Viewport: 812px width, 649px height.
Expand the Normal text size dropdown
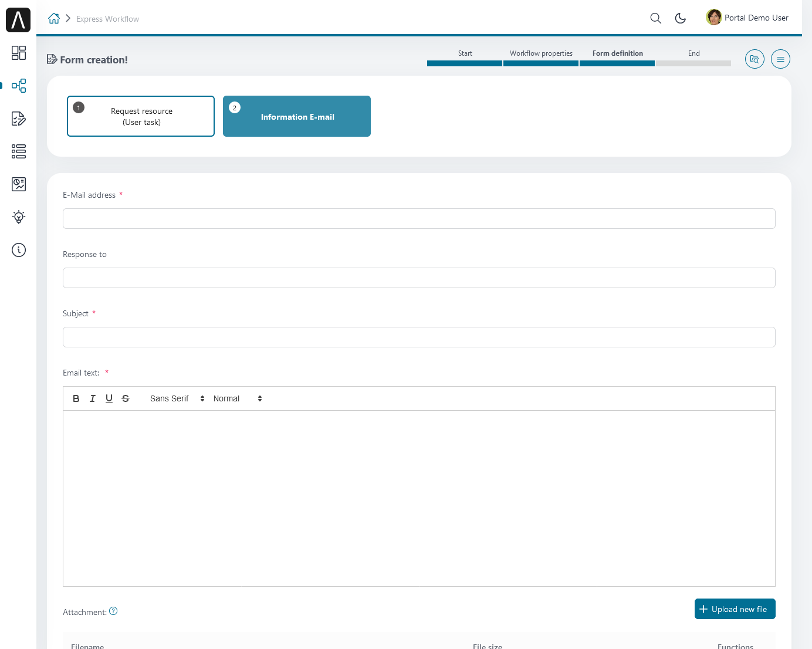(237, 398)
